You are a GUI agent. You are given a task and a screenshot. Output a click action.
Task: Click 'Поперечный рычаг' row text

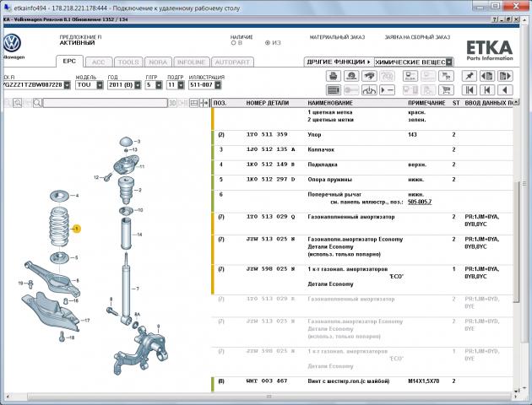(x=334, y=195)
